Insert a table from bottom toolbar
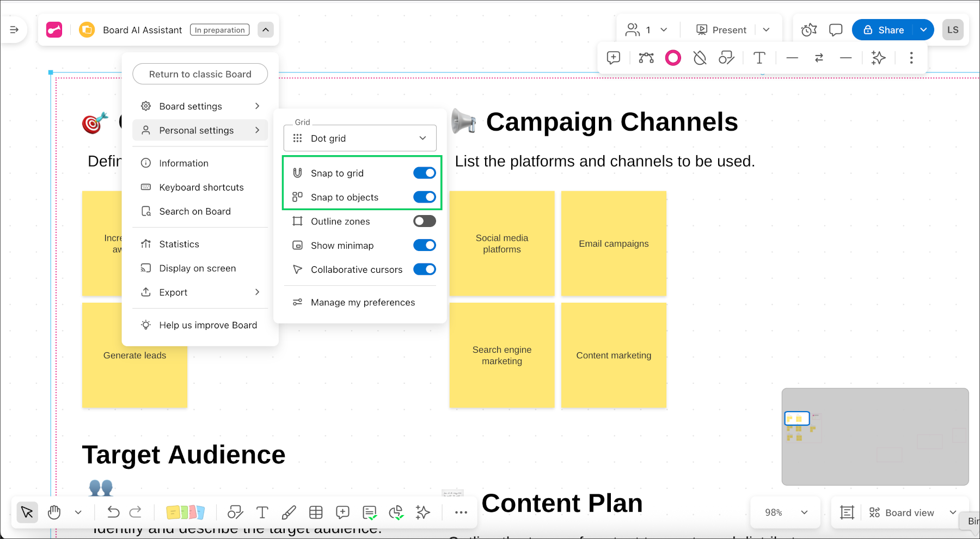This screenshot has height=539, width=980. point(316,512)
